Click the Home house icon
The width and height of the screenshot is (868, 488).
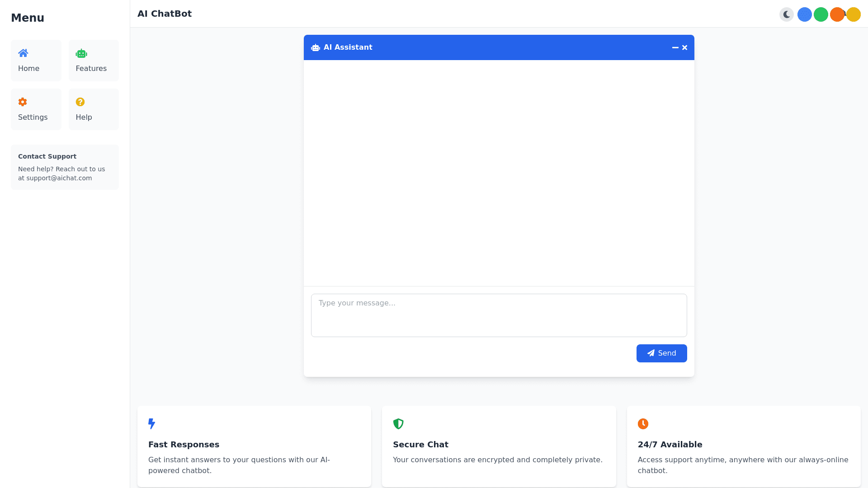23,53
